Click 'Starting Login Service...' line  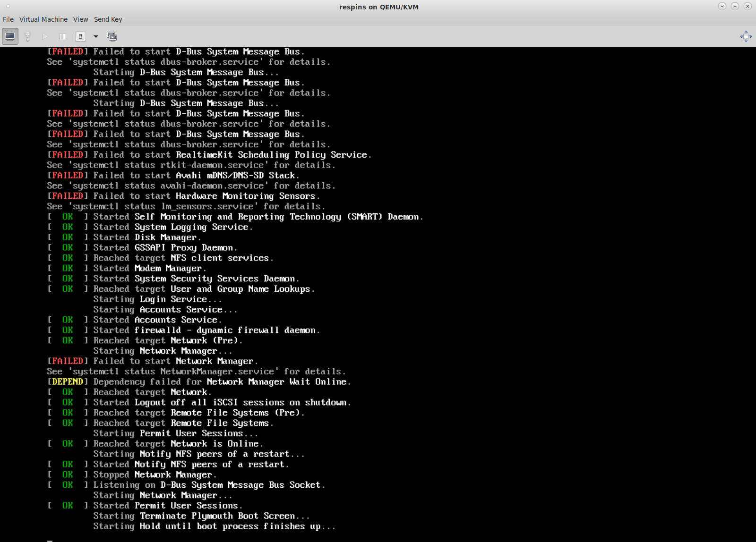coord(158,299)
